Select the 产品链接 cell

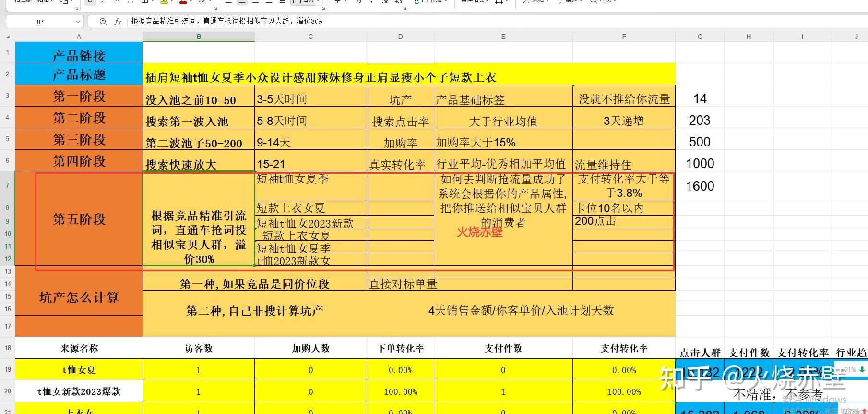[79, 53]
